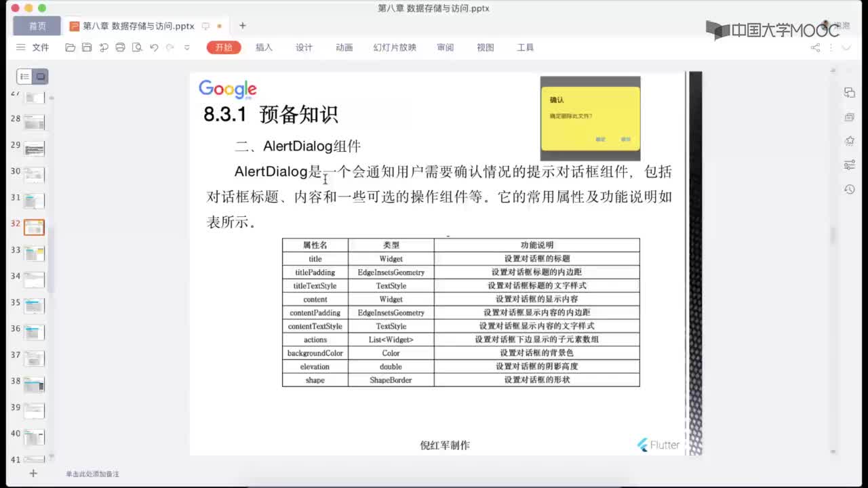
Task: Switch slide panel to thumbnail view
Action: click(41, 77)
